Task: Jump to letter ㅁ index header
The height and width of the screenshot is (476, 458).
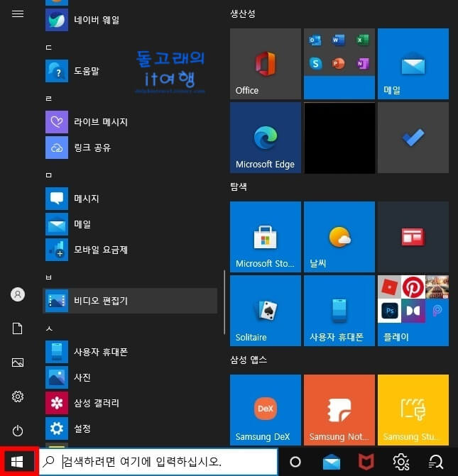Action: pos(48,175)
